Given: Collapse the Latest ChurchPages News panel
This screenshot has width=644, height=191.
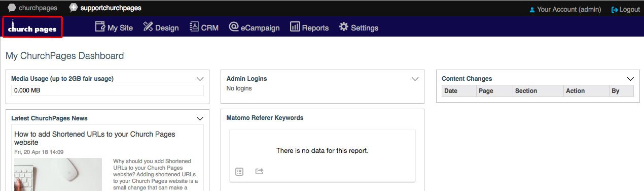Looking at the screenshot, I should [x=200, y=118].
